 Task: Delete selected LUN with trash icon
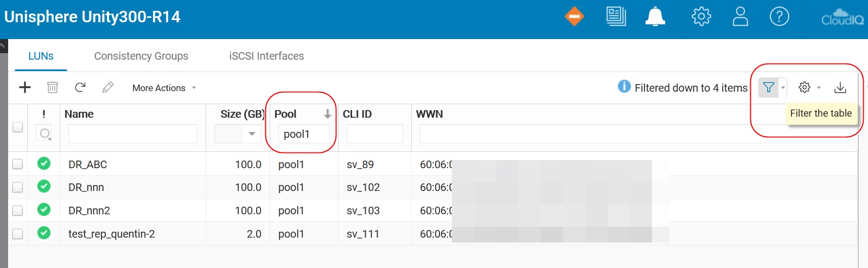pyautogui.click(x=53, y=87)
